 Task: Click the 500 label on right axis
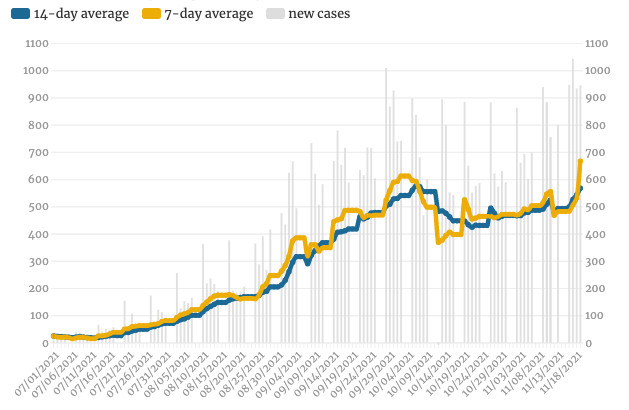(x=597, y=207)
